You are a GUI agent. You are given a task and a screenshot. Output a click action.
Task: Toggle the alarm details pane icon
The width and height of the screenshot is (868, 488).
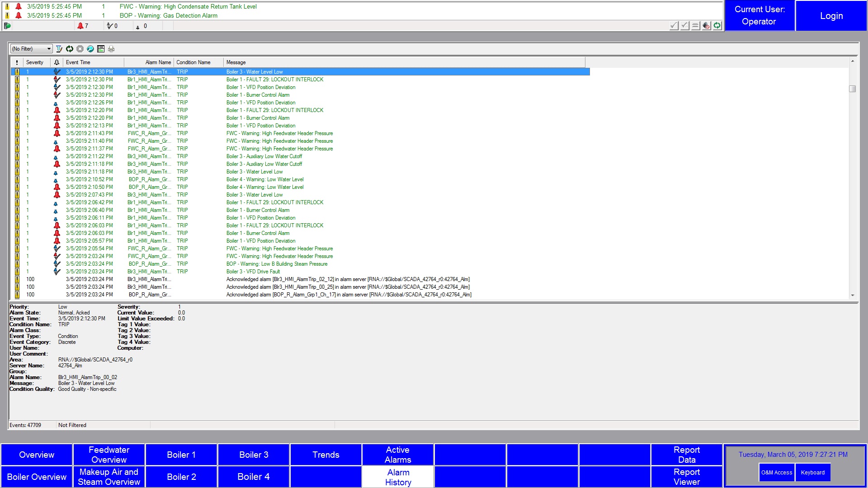point(101,49)
